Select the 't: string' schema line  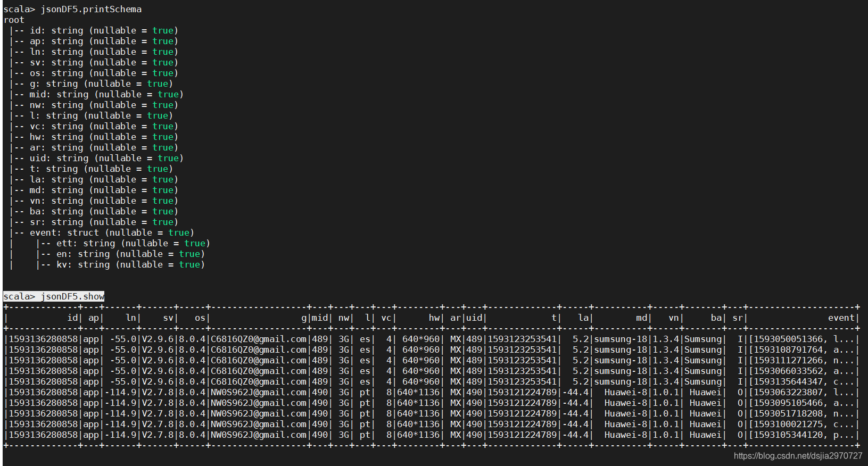90,169
